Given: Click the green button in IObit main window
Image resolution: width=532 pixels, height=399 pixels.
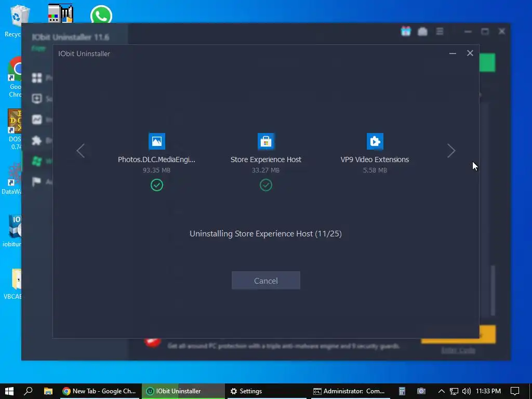Looking at the screenshot, I should pyautogui.click(x=487, y=62).
